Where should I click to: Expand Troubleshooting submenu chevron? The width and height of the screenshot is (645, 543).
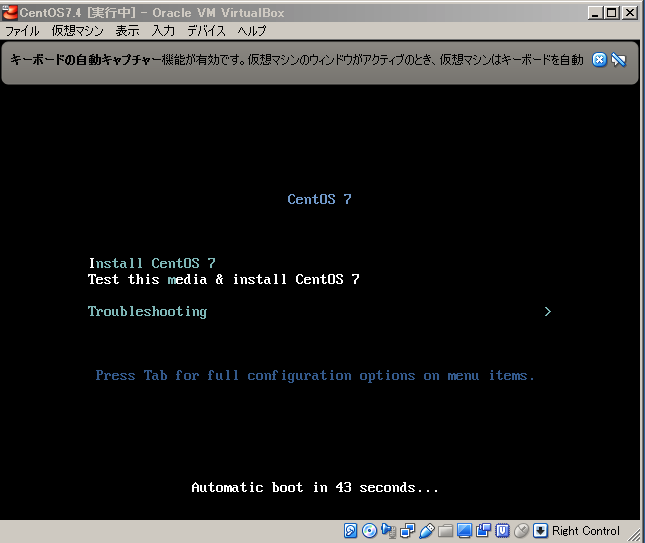(x=548, y=311)
